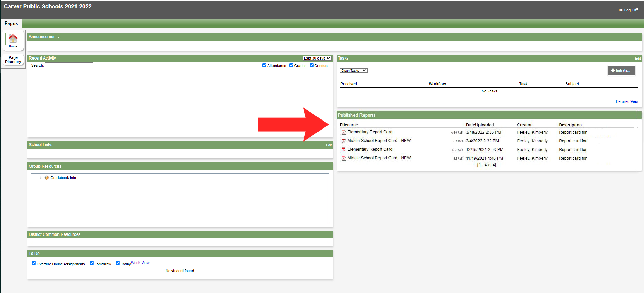Click the Log Off icon

621,10
